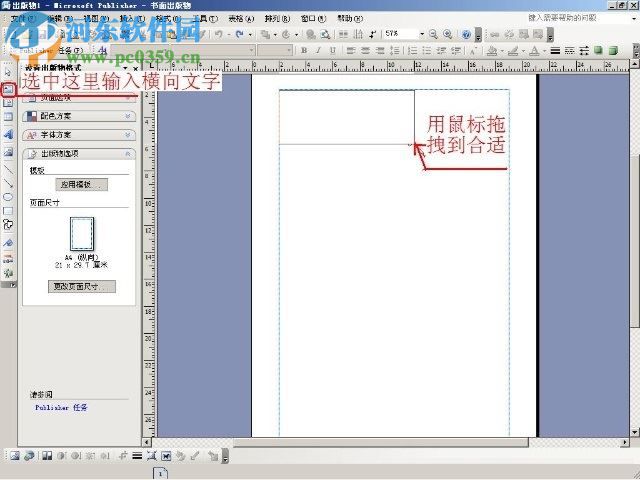This screenshot has height=480, width=640.
Task: Toggle Underline formatting
Action: pos(333,50)
